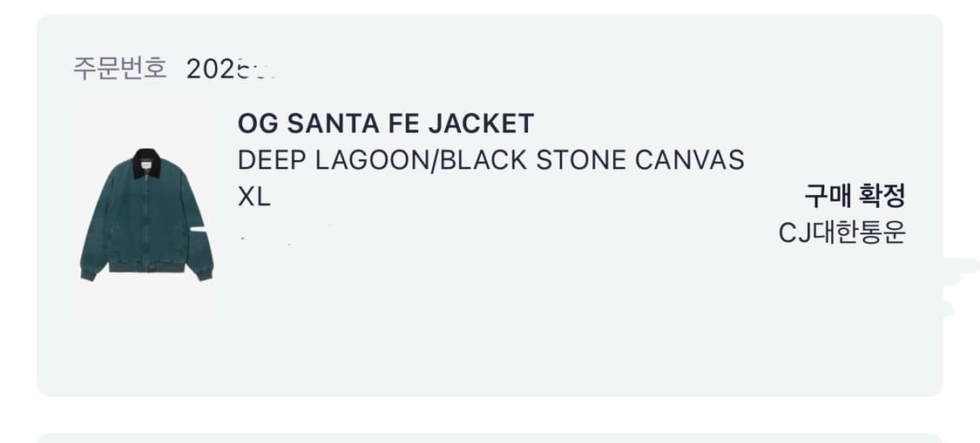Open CJ대한통운 delivery tracking
Viewport: 980px width, 443px height.
point(841,233)
